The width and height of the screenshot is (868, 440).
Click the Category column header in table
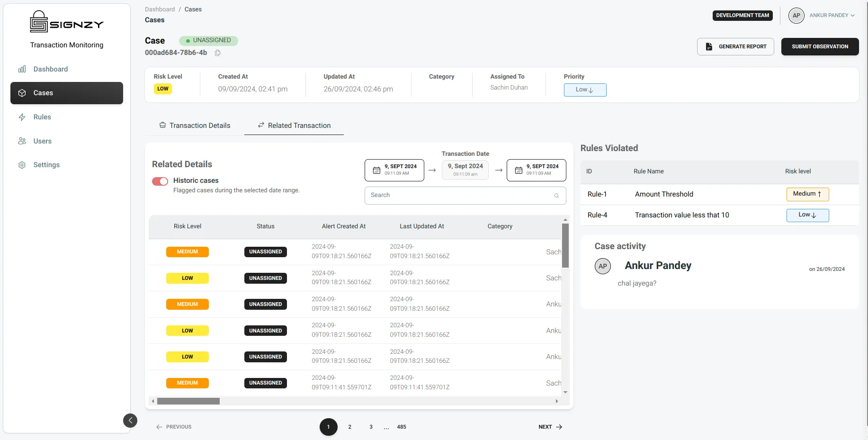pyautogui.click(x=500, y=226)
